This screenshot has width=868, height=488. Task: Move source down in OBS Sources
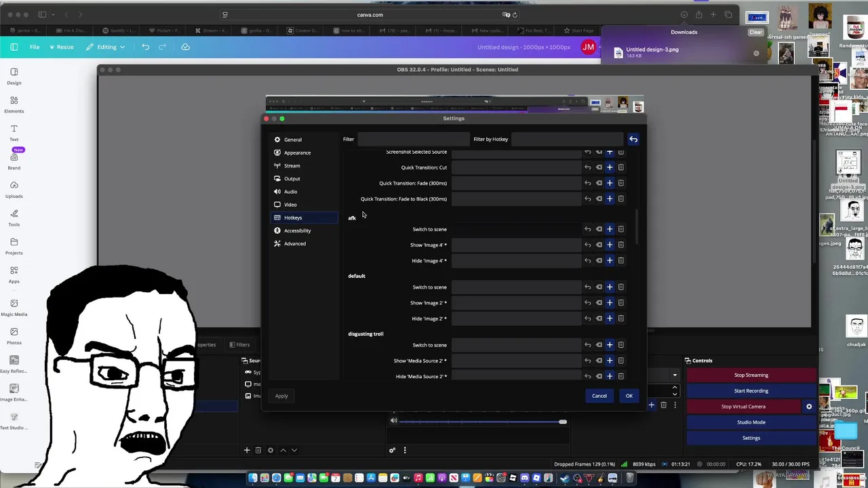pyautogui.click(x=294, y=450)
